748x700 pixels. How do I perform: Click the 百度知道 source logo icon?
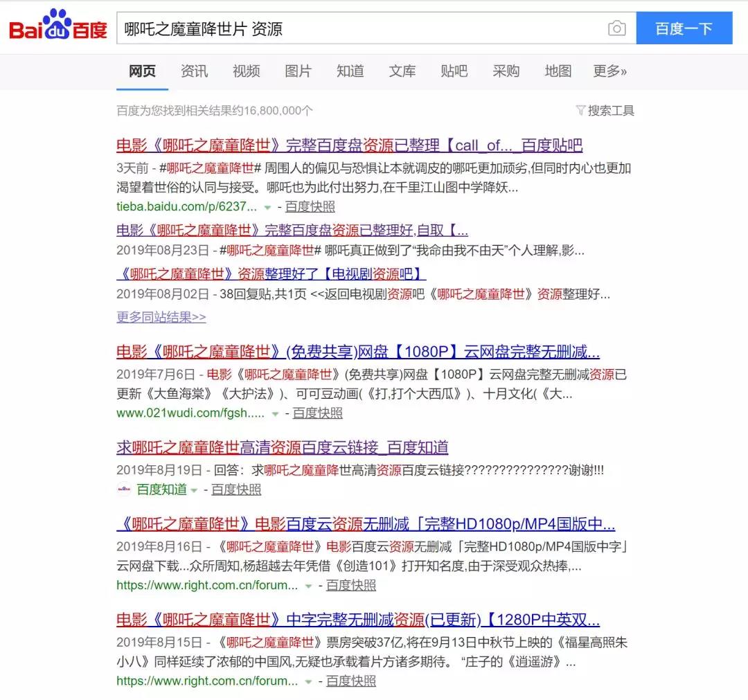(x=124, y=490)
